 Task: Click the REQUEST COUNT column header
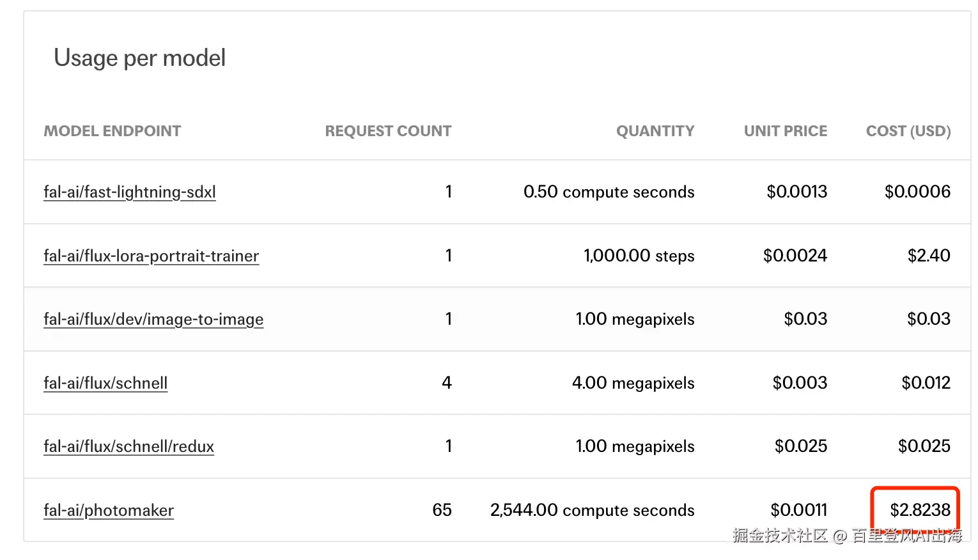coord(388,131)
